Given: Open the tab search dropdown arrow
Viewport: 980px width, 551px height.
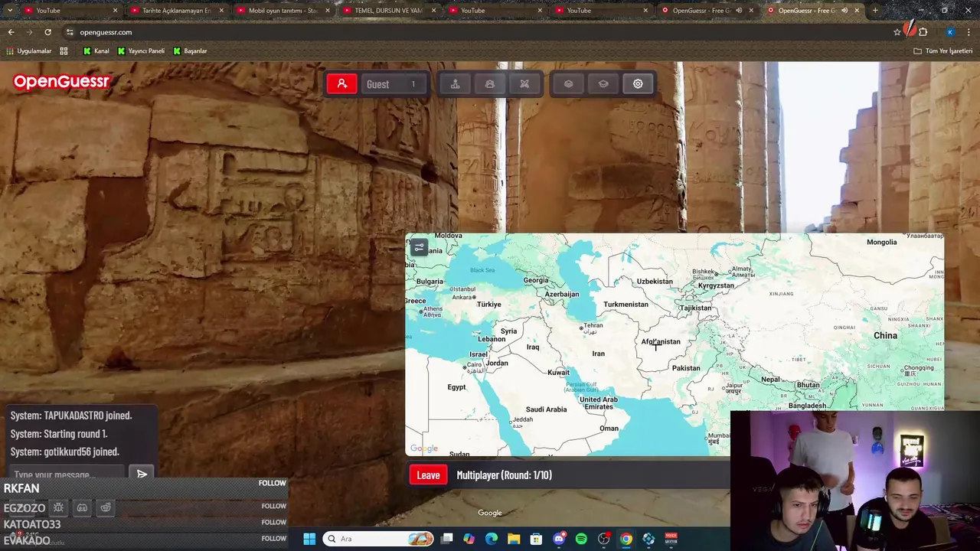Looking at the screenshot, I should (x=9, y=11).
